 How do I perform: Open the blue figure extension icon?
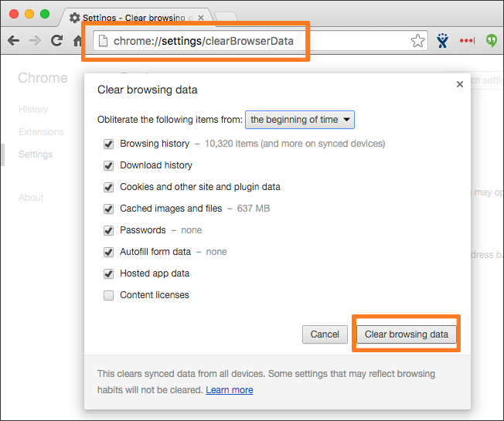[x=443, y=40]
